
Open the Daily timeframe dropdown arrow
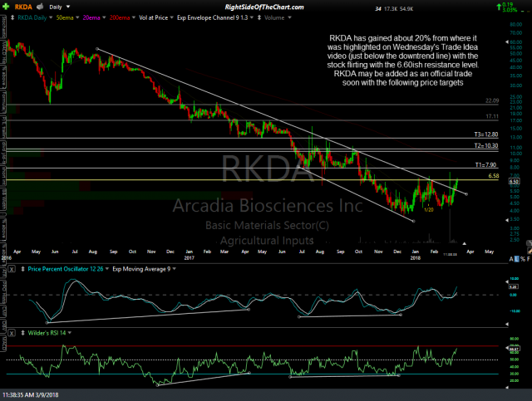click(68, 7)
